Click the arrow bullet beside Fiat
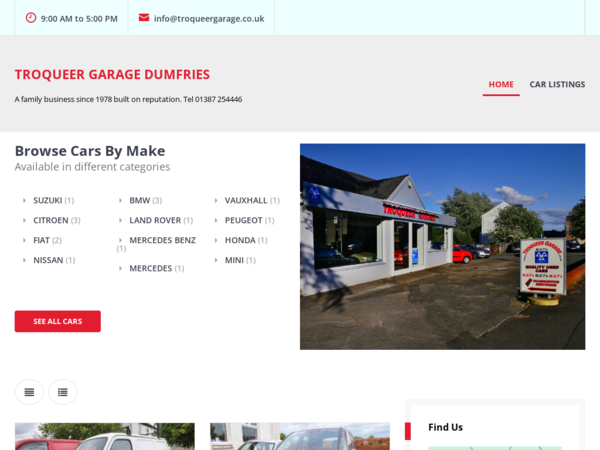Image resolution: width=600 pixels, height=450 pixels. 24,240
